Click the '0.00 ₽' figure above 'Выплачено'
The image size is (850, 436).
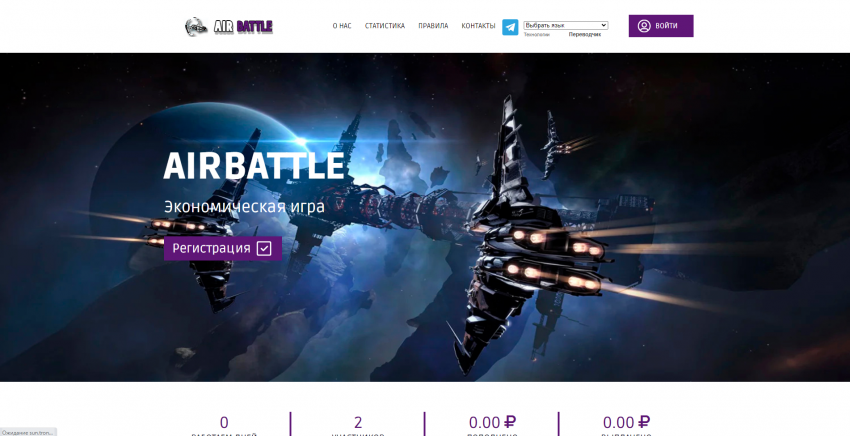tap(626, 422)
